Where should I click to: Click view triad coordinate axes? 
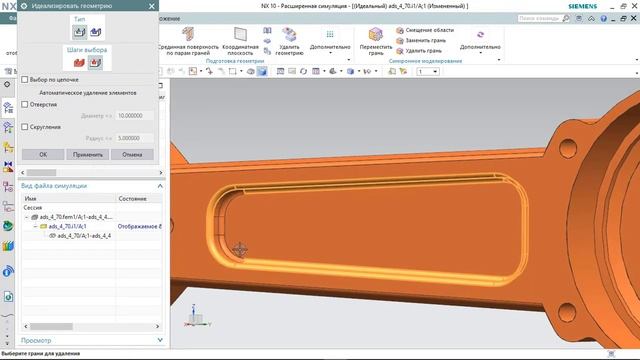[x=197, y=316]
